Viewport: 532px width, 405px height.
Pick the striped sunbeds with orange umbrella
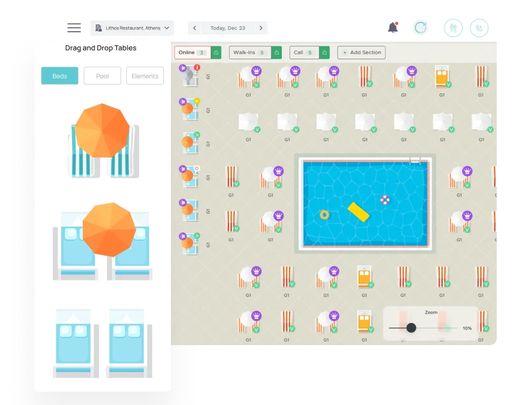tap(103, 140)
